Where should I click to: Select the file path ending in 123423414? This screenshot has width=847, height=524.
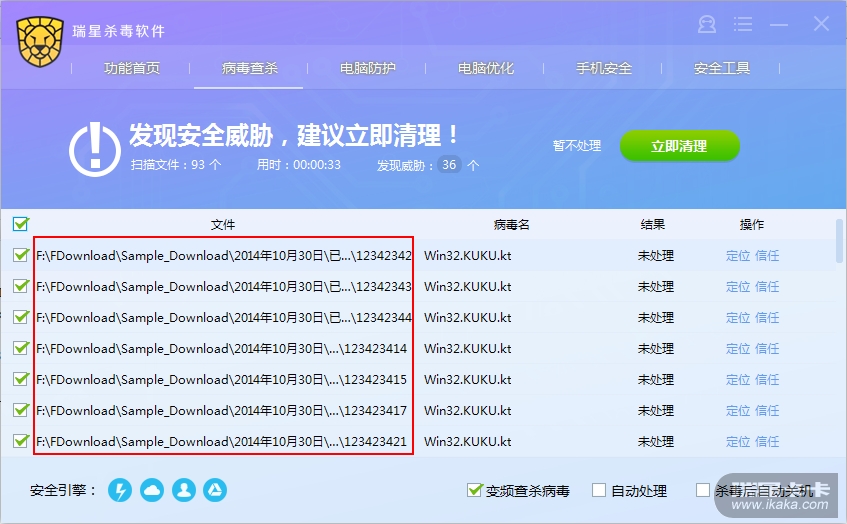tap(221, 348)
